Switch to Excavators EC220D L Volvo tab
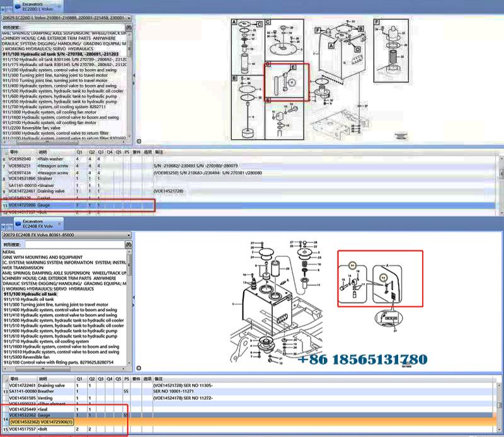 [38, 6]
